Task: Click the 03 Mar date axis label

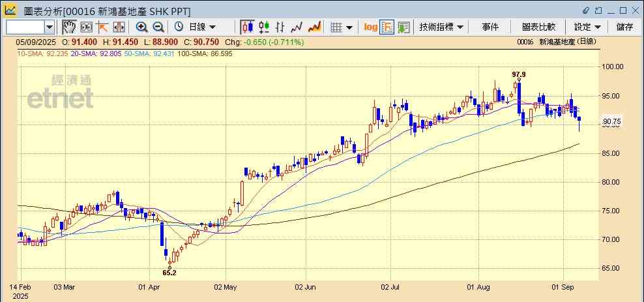Action: click(64, 287)
